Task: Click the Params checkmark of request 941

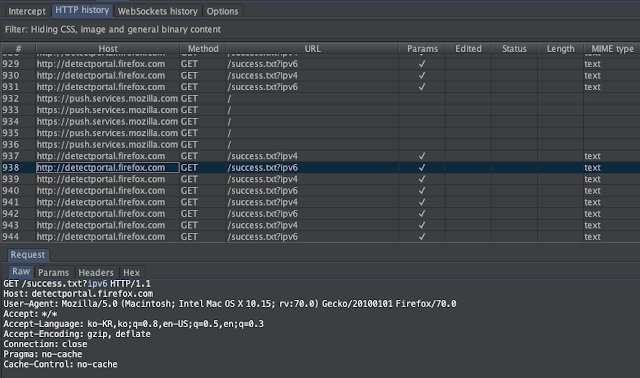Action: point(422,202)
